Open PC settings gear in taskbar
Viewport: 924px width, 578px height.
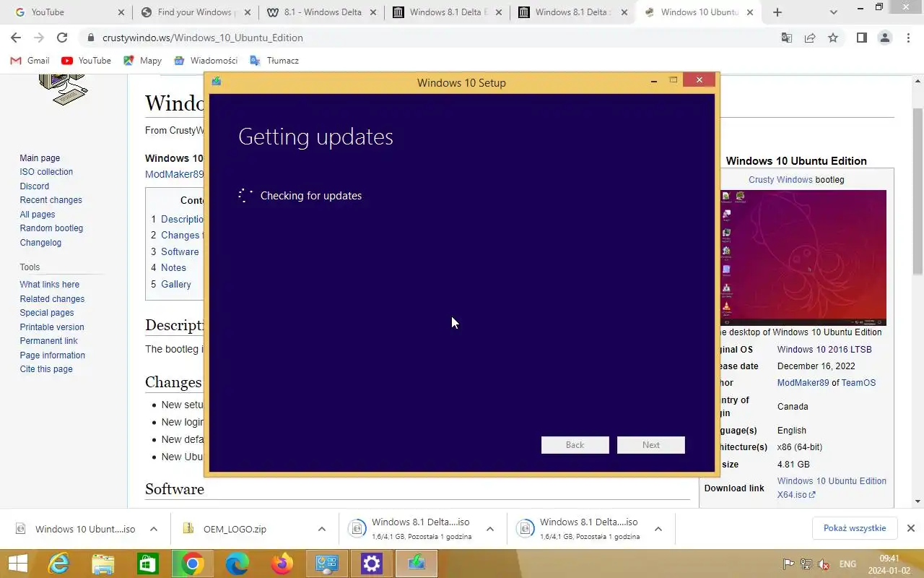(x=371, y=564)
